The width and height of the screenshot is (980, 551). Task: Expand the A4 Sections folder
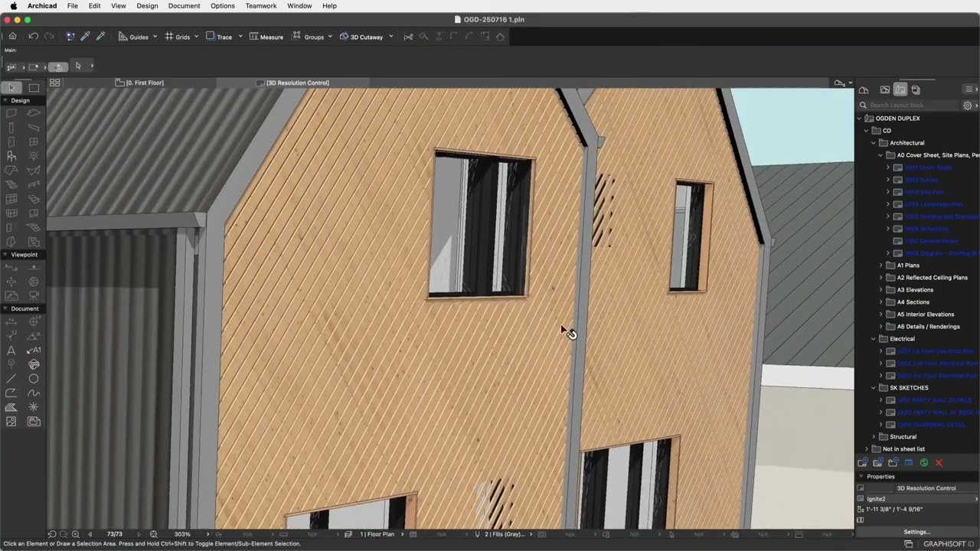click(x=880, y=302)
